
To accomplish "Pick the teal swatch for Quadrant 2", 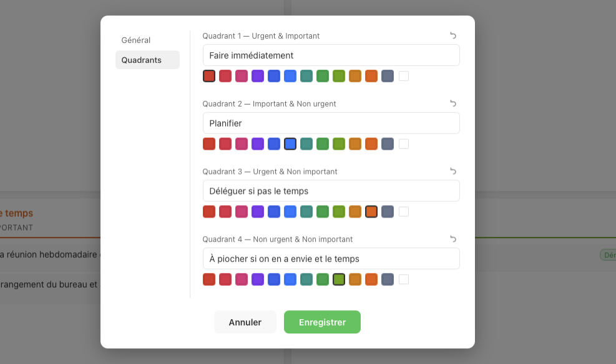I will coord(306,143).
